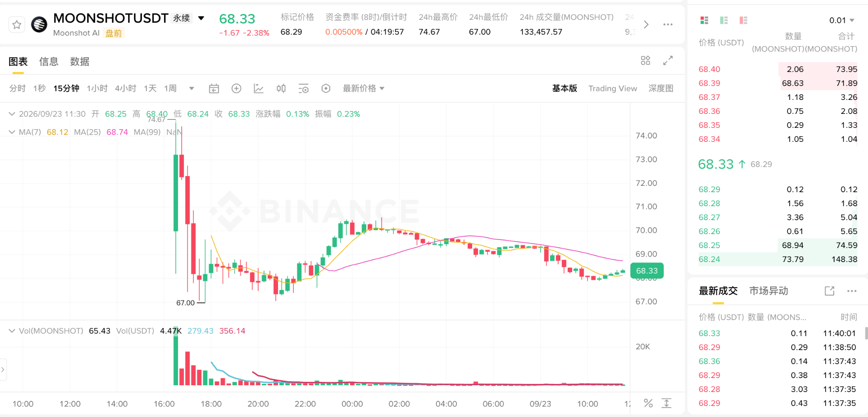Show both bids and asks order book view
Screen dimensions: 868x417
(704, 20)
